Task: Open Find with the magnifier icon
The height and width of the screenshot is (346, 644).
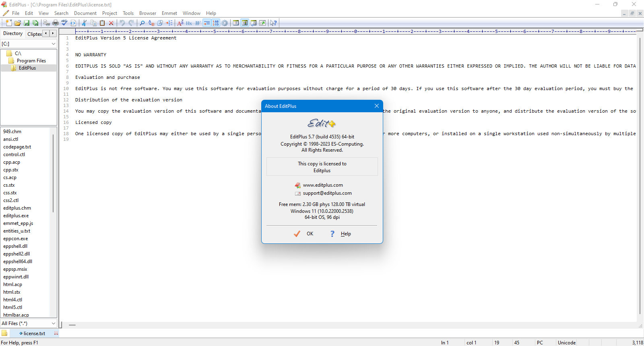Action: (142, 23)
